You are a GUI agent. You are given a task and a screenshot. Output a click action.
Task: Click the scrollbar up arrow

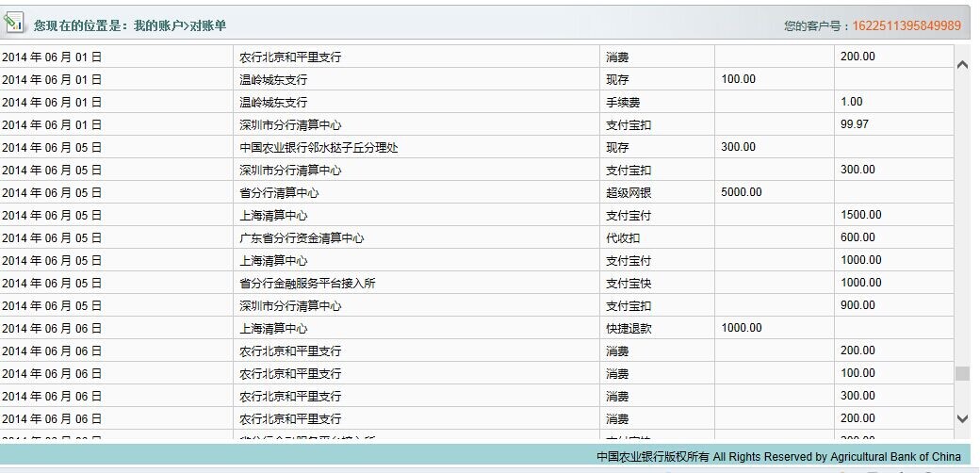point(962,64)
